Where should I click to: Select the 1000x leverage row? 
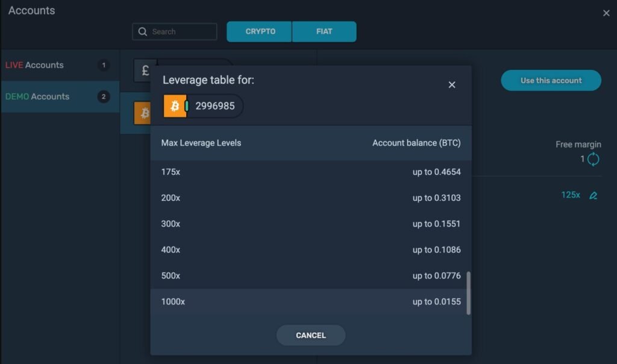[310, 302]
